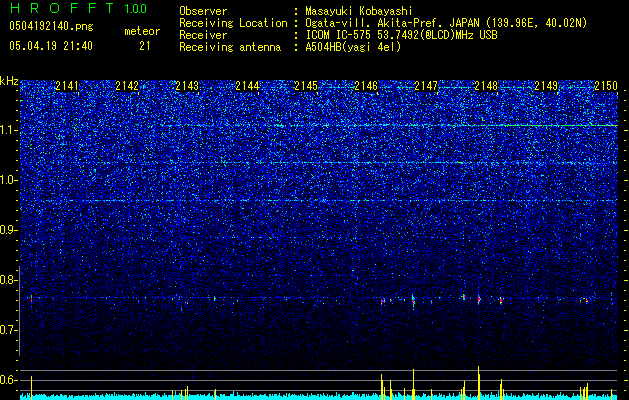Viewport: 629px width, 400px height.
Task: Select the meteor count value 21
Action: [144, 46]
